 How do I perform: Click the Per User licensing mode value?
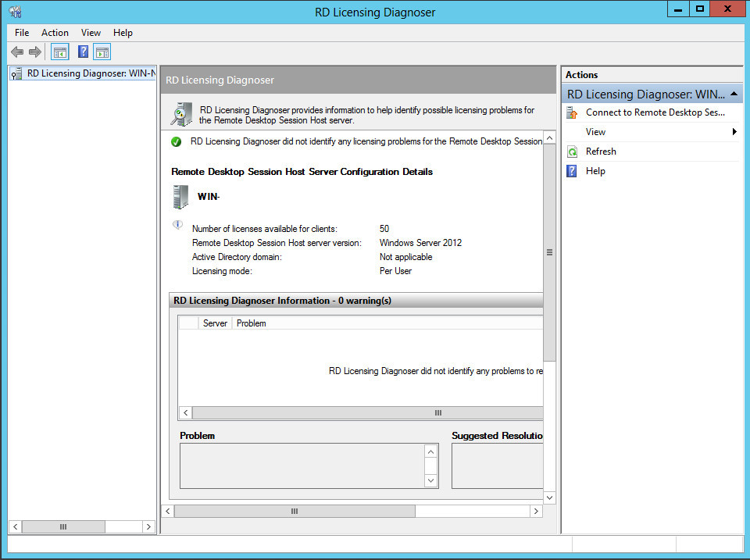click(x=395, y=271)
